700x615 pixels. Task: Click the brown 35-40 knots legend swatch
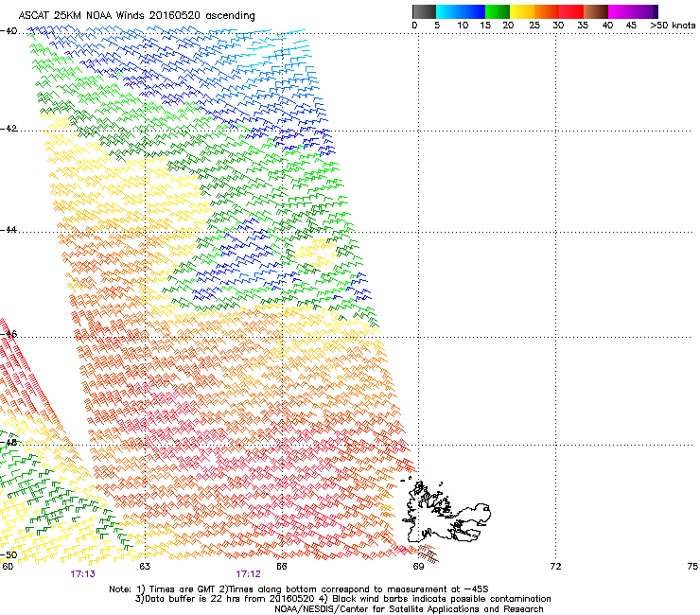coord(596,11)
